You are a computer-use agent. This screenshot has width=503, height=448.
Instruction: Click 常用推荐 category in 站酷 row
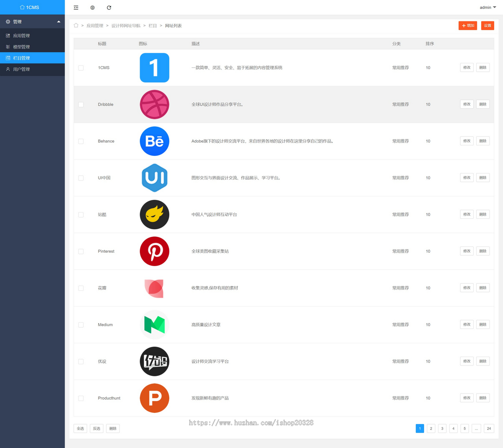[x=400, y=215]
